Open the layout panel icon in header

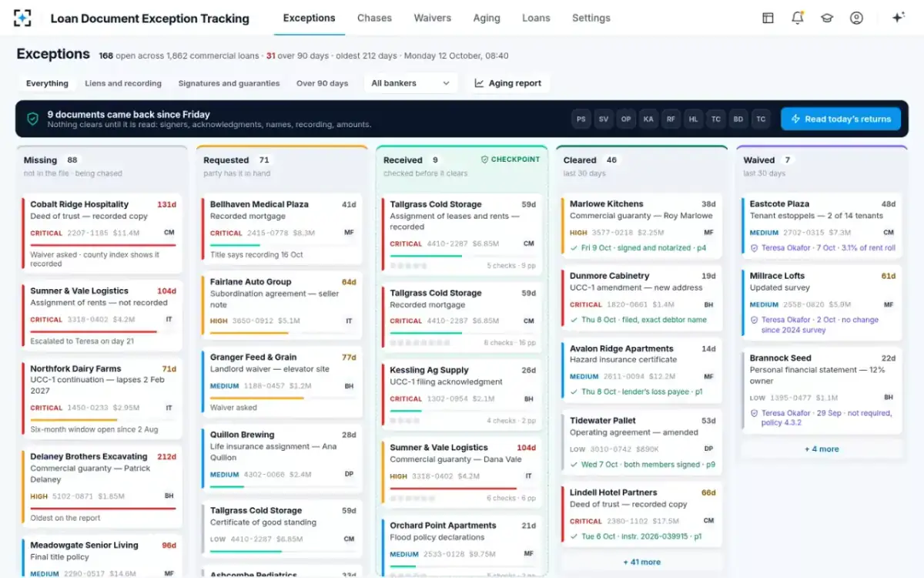[x=768, y=18]
